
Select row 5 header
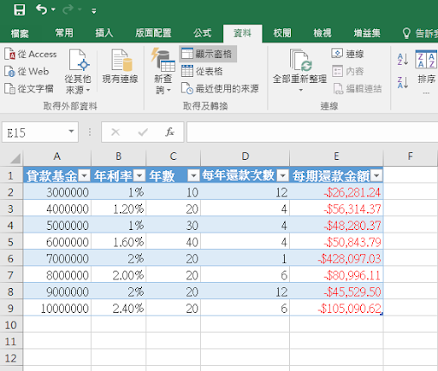[11, 242]
